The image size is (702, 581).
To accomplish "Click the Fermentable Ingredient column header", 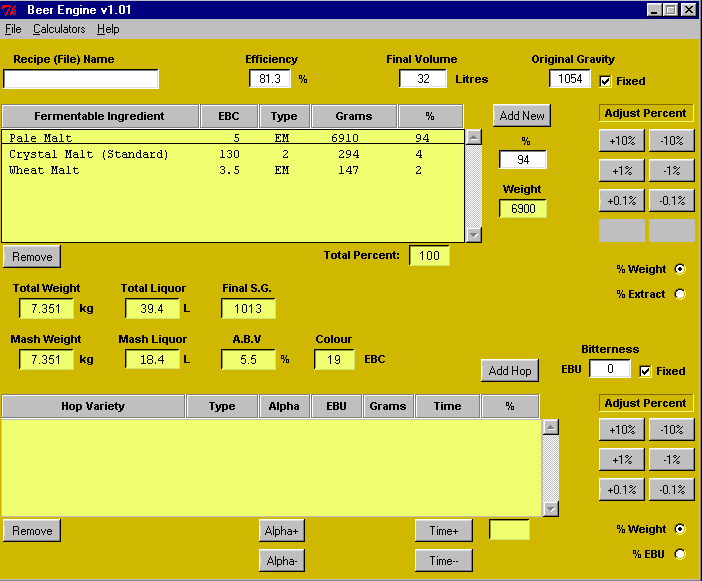I will pyautogui.click(x=100, y=116).
